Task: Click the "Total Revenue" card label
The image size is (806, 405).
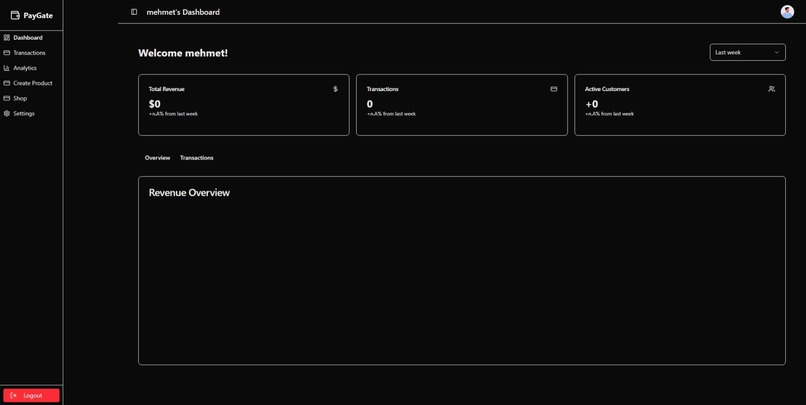Action: [167, 89]
